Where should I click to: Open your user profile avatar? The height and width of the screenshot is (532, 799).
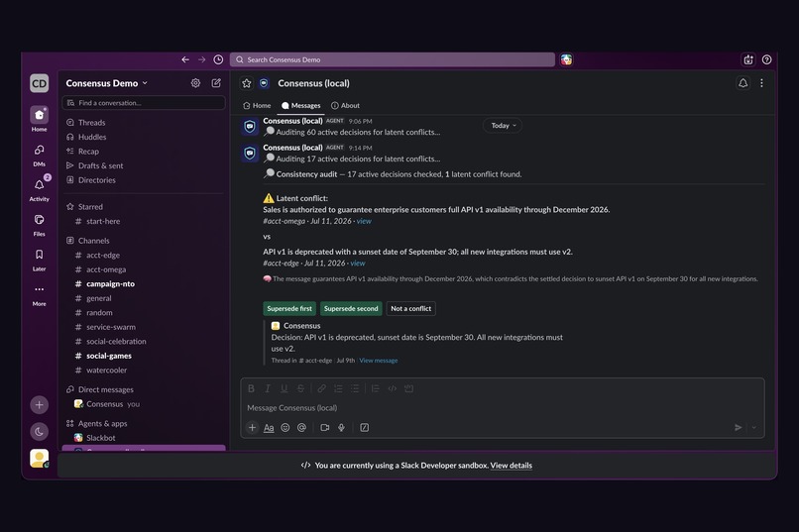click(40, 458)
